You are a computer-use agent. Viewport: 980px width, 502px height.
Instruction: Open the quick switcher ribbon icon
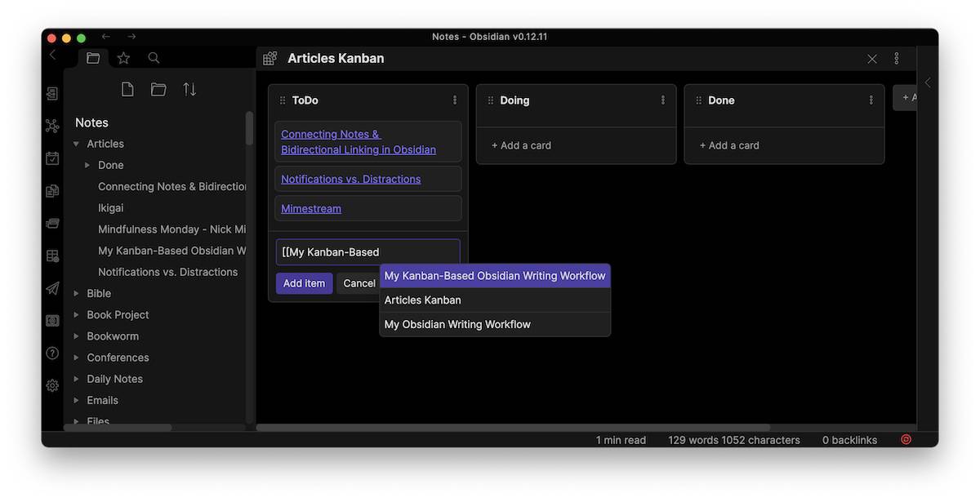(52, 94)
